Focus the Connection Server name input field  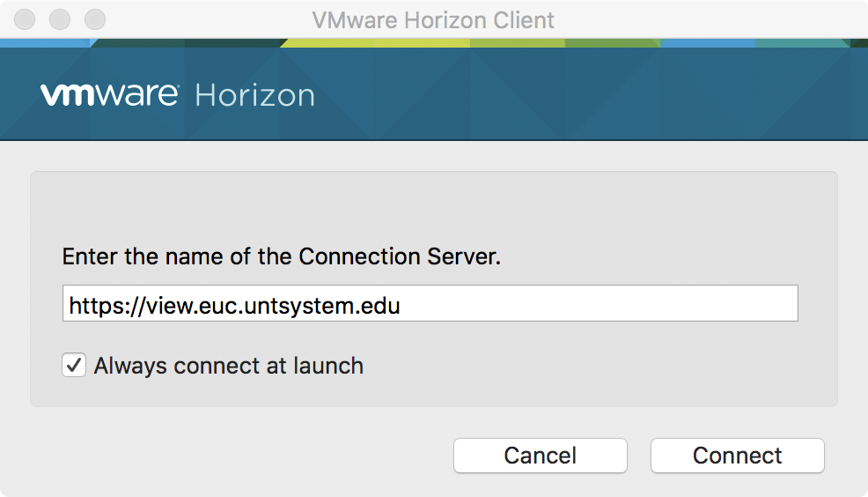pos(430,303)
